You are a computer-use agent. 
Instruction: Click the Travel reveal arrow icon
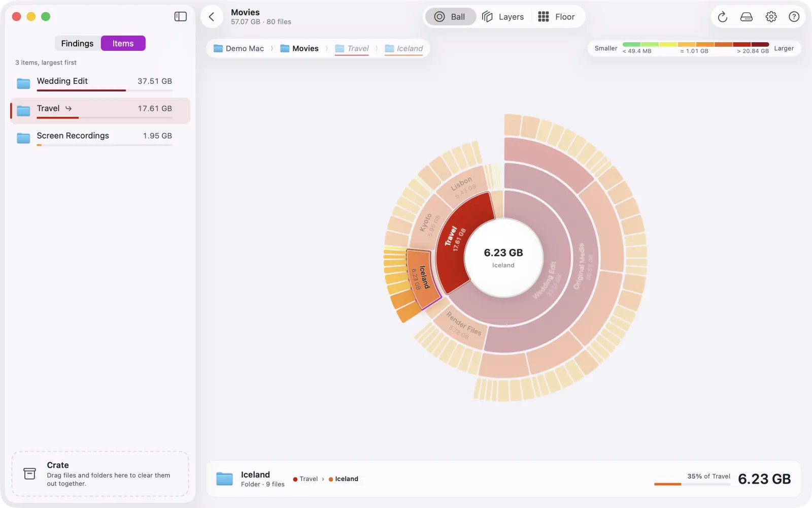69,108
